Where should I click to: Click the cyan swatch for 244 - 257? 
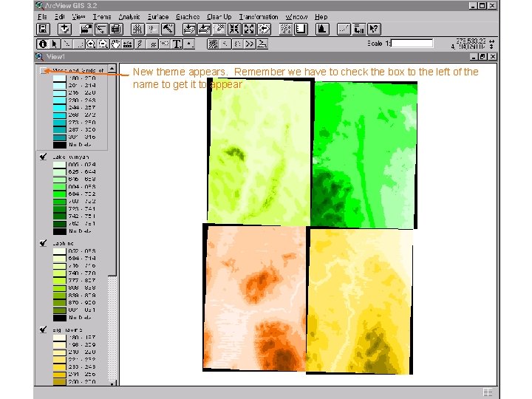59,108
